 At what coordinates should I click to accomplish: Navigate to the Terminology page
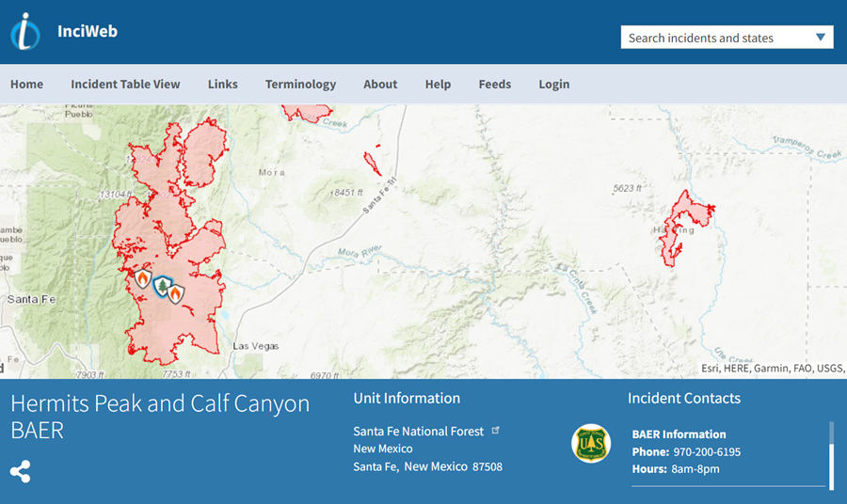pyautogui.click(x=300, y=84)
